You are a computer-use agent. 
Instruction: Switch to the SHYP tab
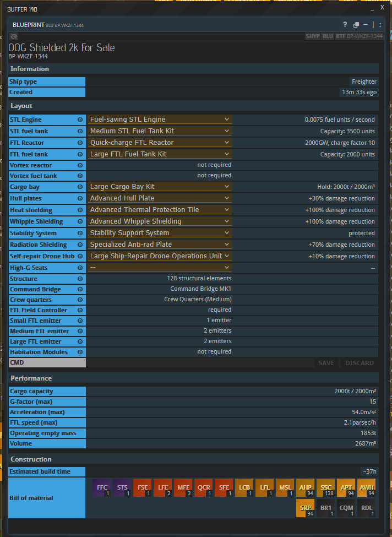(x=313, y=36)
